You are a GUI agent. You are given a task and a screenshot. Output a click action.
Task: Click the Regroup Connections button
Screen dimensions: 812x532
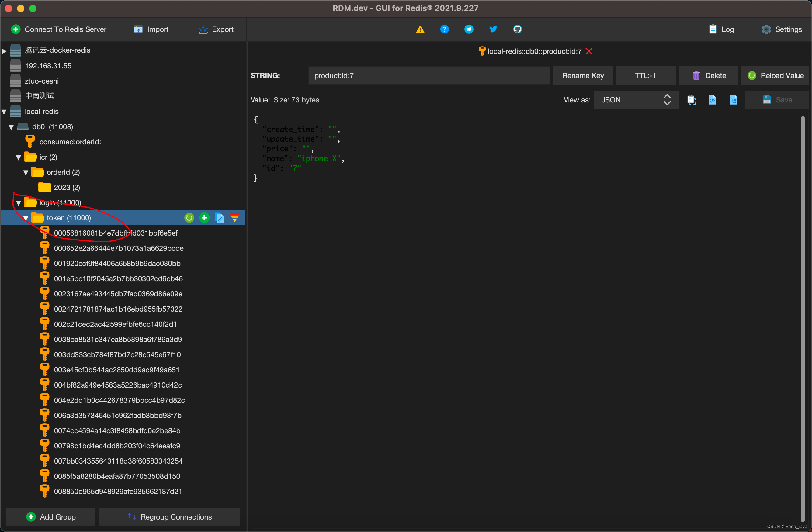[169, 517]
